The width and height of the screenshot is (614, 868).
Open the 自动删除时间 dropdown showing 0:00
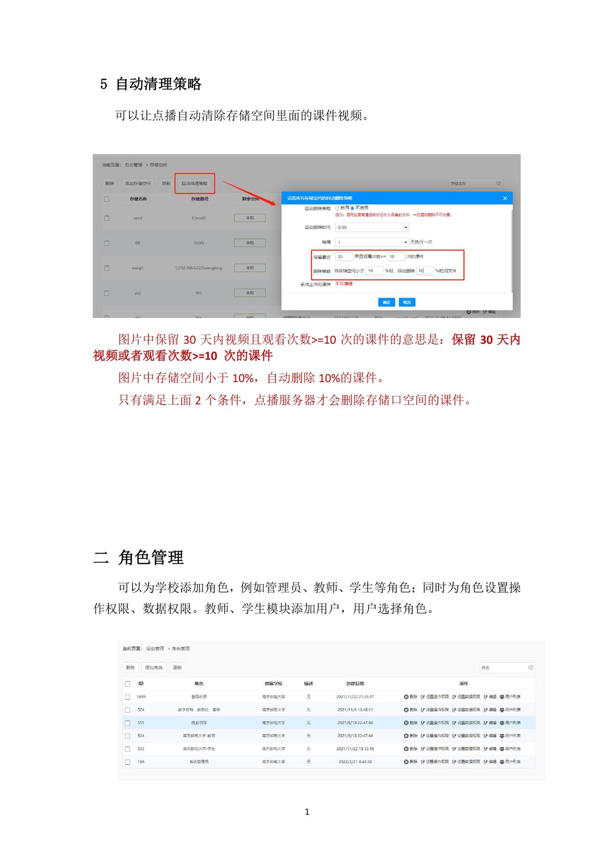click(x=372, y=228)
